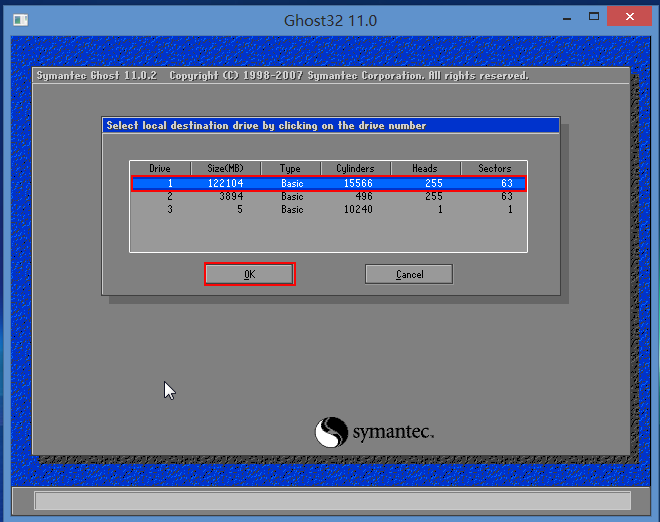Select drive 2 row with size 3894
This screenshot has height=522, width=660.
[329, 196]
